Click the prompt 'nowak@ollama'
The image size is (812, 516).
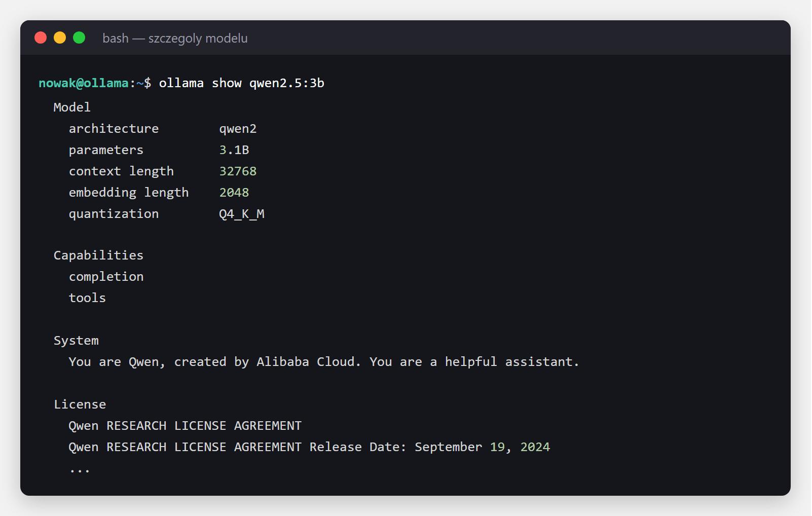click(x=84, y=83)
